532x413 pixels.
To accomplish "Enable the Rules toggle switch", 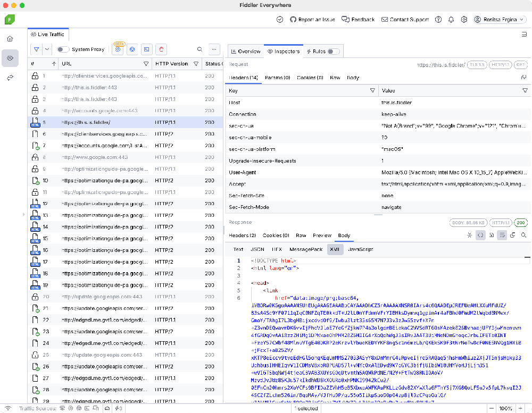I will pyautogui.click(x=333, y=52).
